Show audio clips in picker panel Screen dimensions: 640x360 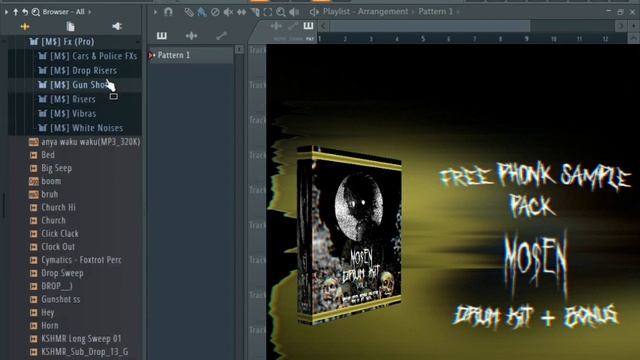191,36
